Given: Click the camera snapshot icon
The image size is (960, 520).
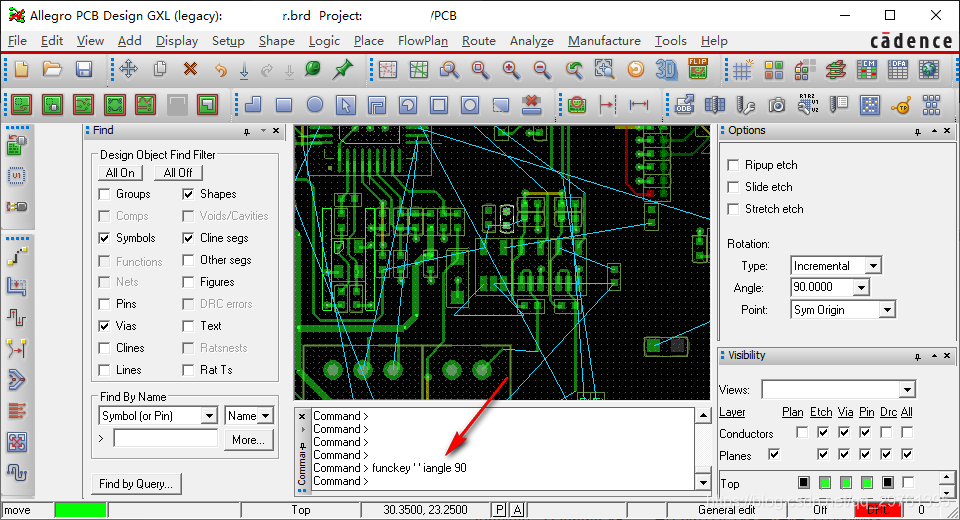Looking at the screenshot, I should 777,105.
